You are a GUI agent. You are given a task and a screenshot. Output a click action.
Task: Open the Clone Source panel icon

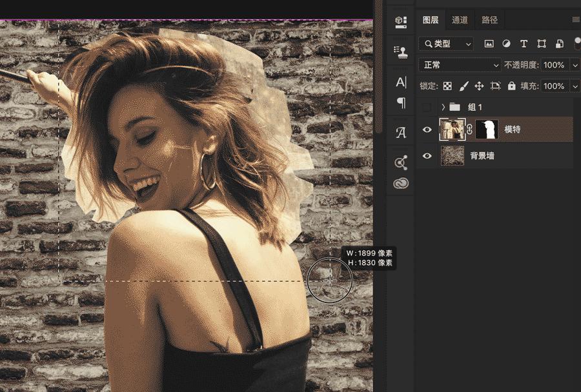pos(400,52)
